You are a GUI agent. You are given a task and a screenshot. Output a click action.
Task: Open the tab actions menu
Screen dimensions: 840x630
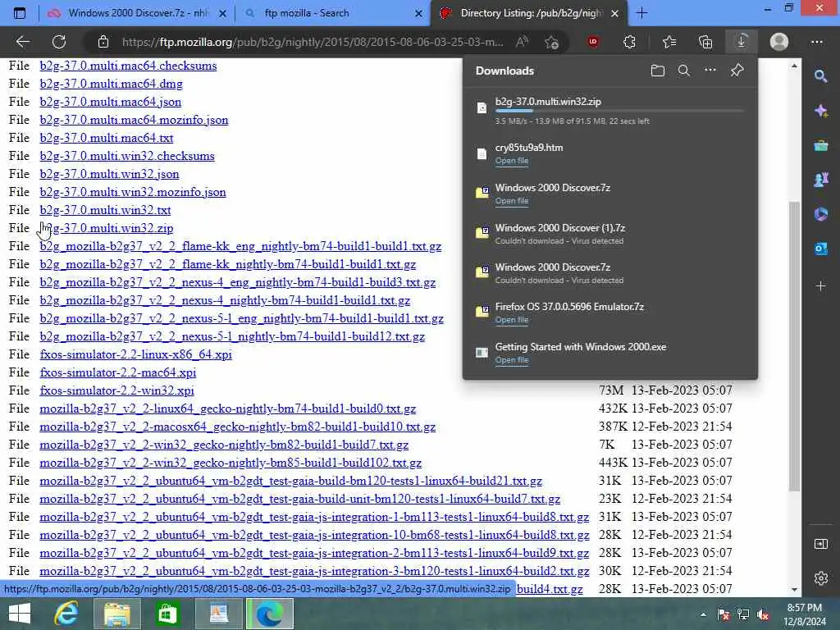(x=20, y=13)
